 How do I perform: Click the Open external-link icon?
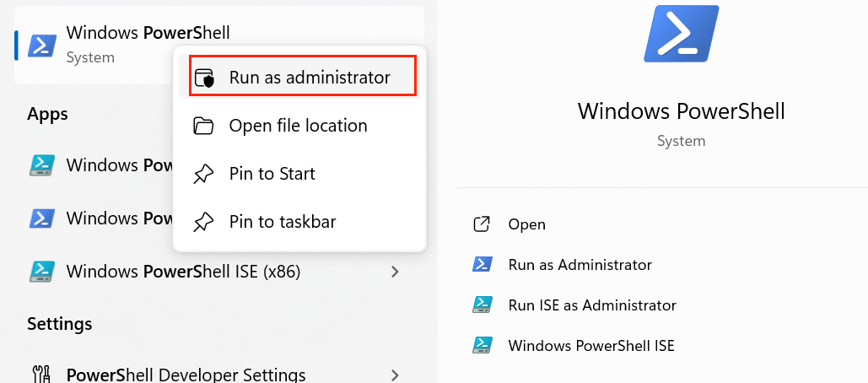pyautogui.click(x=482, y=224)
